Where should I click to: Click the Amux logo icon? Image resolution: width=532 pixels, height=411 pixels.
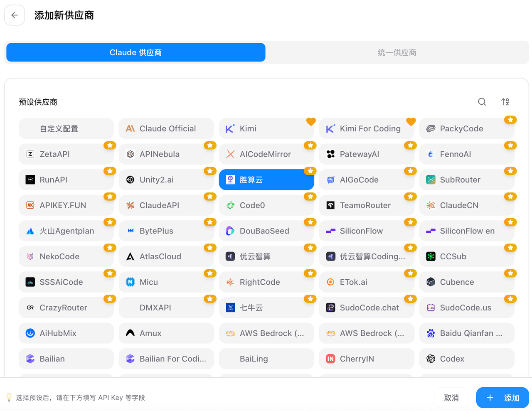[131, 333]
